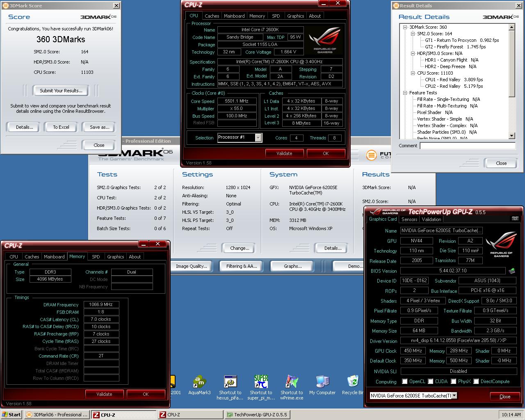The height and width of the screenshot is (420, 525).
Task: Click the Comment input field
Action: click(x=467, y=146)
